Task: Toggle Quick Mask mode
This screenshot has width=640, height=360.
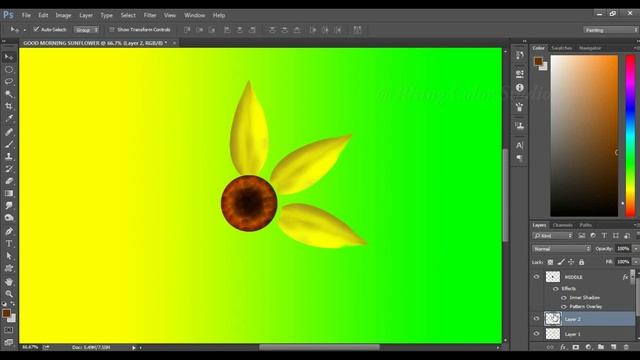Action: (x=9, y=330)
